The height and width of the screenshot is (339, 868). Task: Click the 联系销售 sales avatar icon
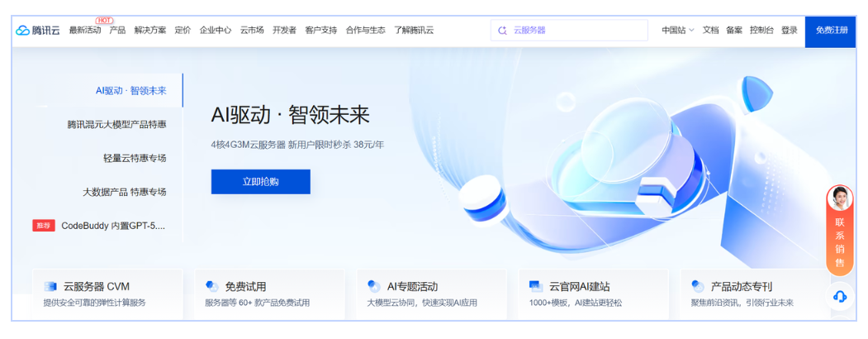839,198
